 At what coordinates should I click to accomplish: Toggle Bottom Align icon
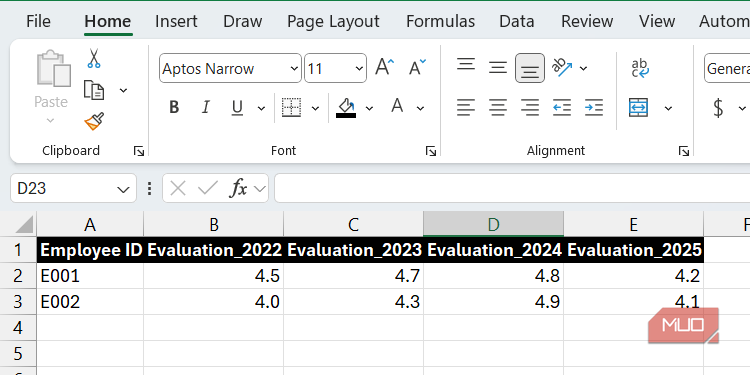point(529,68)
